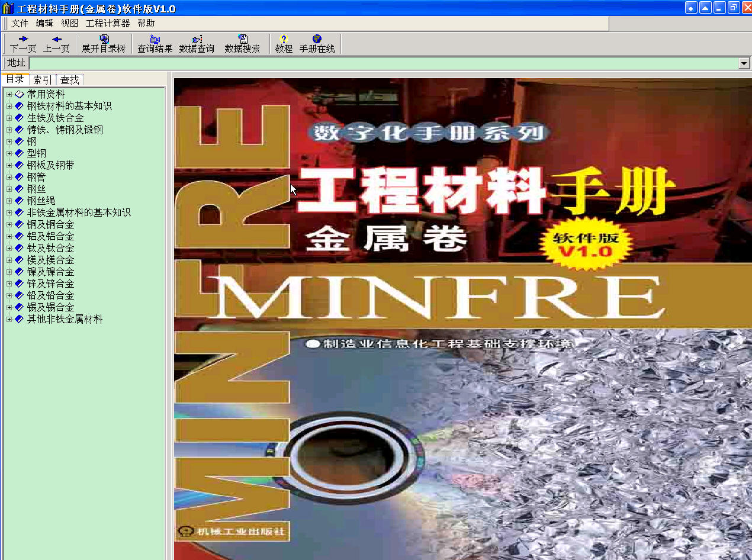Select the book icon next to 型钢
The width and height of the screenshot is (752, 560).
click(19, 153)
